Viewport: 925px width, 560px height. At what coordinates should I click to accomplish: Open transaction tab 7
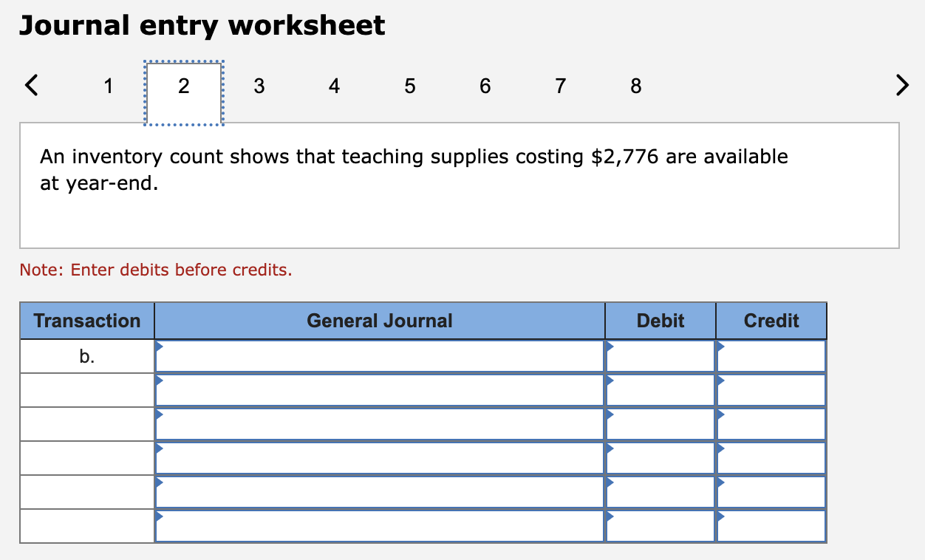coord(560,86)
